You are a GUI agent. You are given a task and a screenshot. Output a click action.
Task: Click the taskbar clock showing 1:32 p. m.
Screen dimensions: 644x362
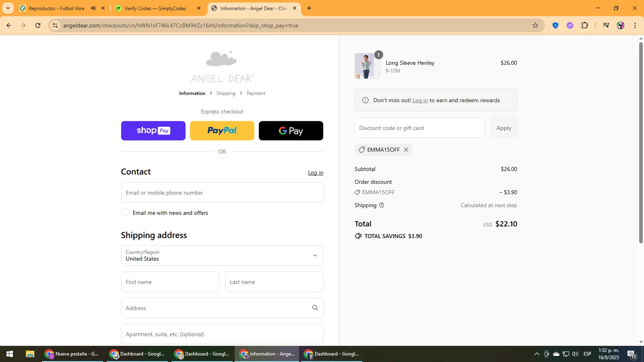click(x=608, y=354)
